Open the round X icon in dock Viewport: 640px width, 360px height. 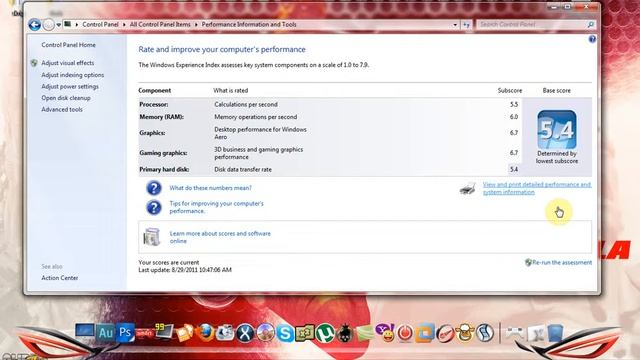click(245, 333)
